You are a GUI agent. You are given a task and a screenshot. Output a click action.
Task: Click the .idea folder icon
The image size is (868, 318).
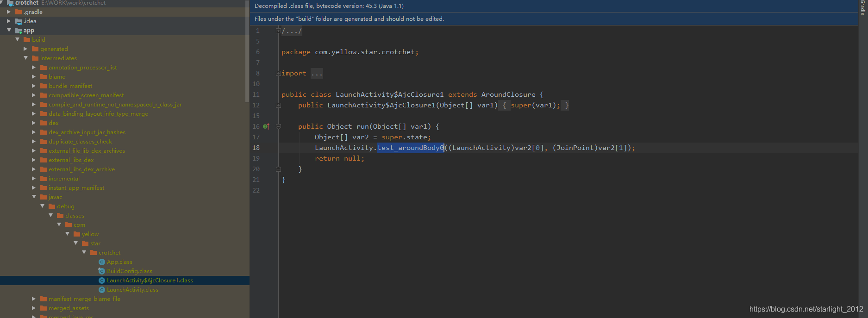pos(19,21)
